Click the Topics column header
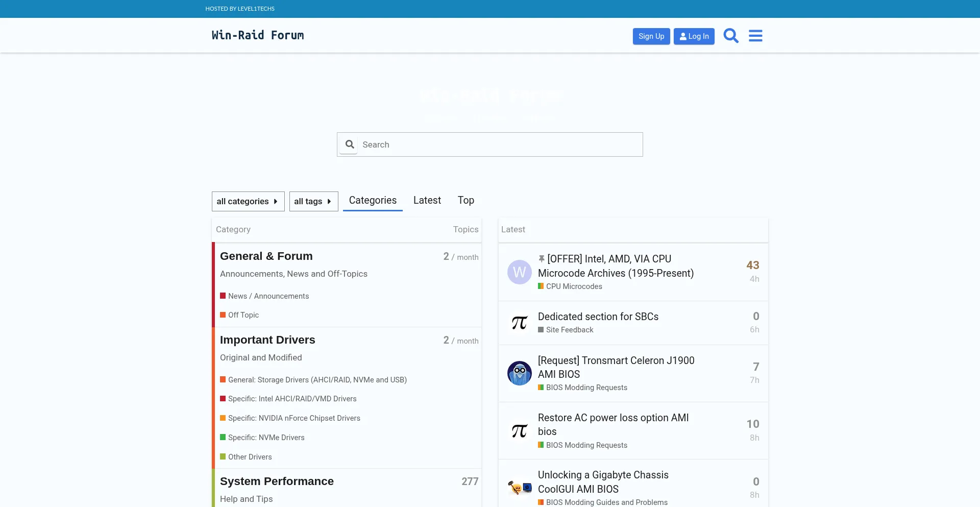 pyautogui.click(x=465, y=229)
